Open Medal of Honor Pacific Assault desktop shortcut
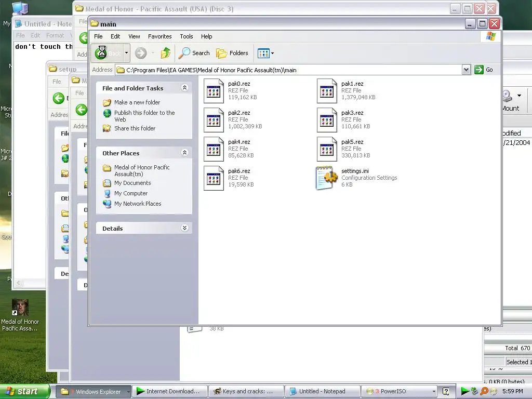Image resolution: width=532 pixels, height=399 pixels. tap(20, 315)
